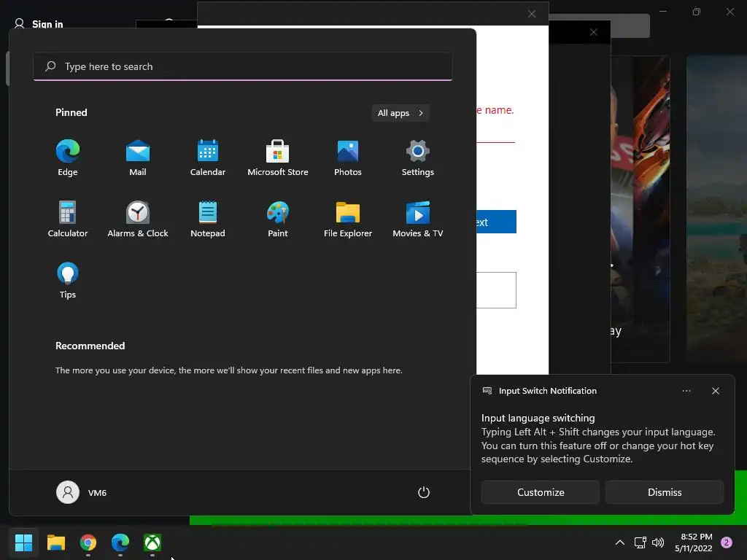Focus the Type here to search box
The height and width of the screenshot is (560, 747).
(242, 66)
